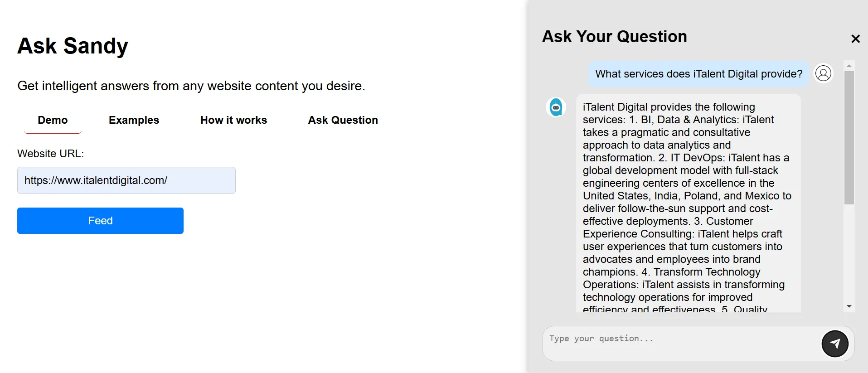Select the Ask Question tab
The image size is (868, 373).
tap(343, 120)
